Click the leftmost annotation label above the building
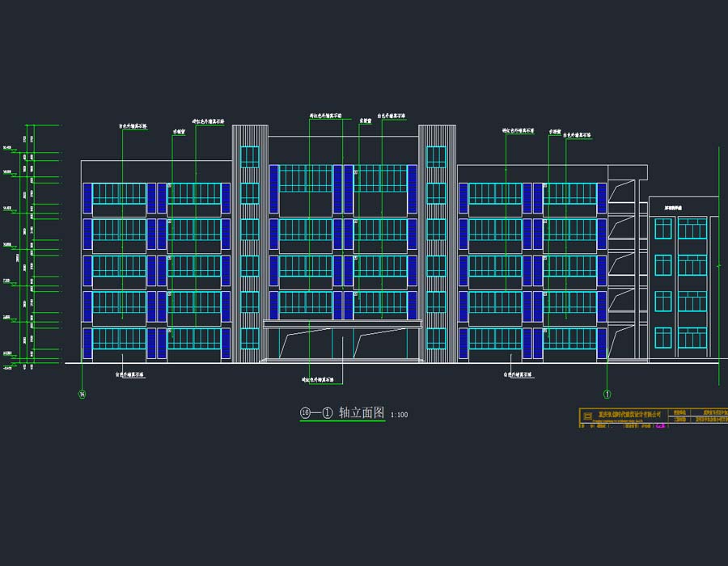 (133, 126)
